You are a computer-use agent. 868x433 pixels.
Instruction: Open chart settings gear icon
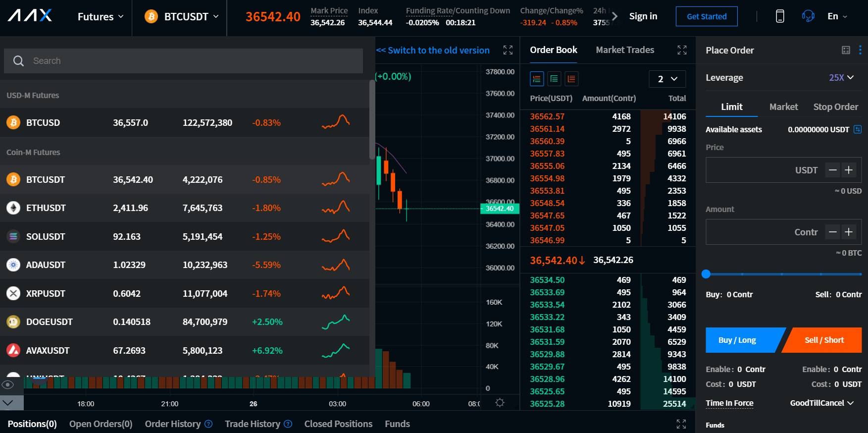500,403
